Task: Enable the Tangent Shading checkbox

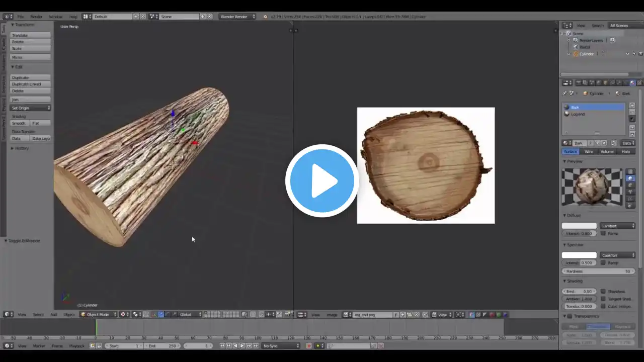Action: pyautogui.click(x=603, y=299)
